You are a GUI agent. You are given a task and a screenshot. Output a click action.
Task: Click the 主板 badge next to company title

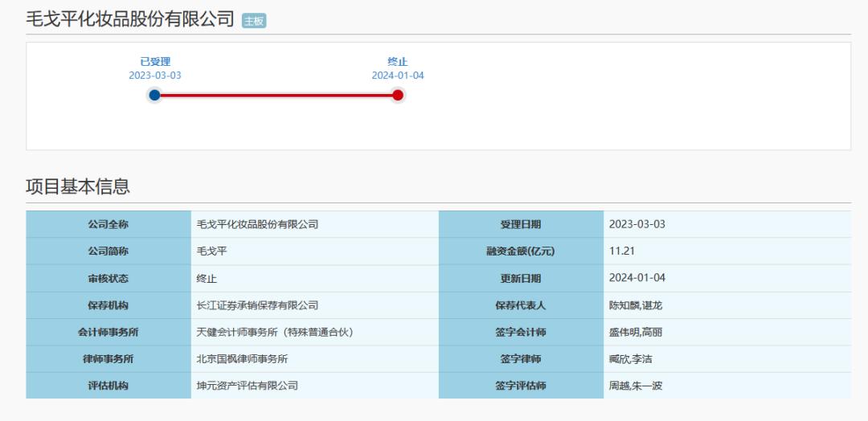tap(254, 21)
